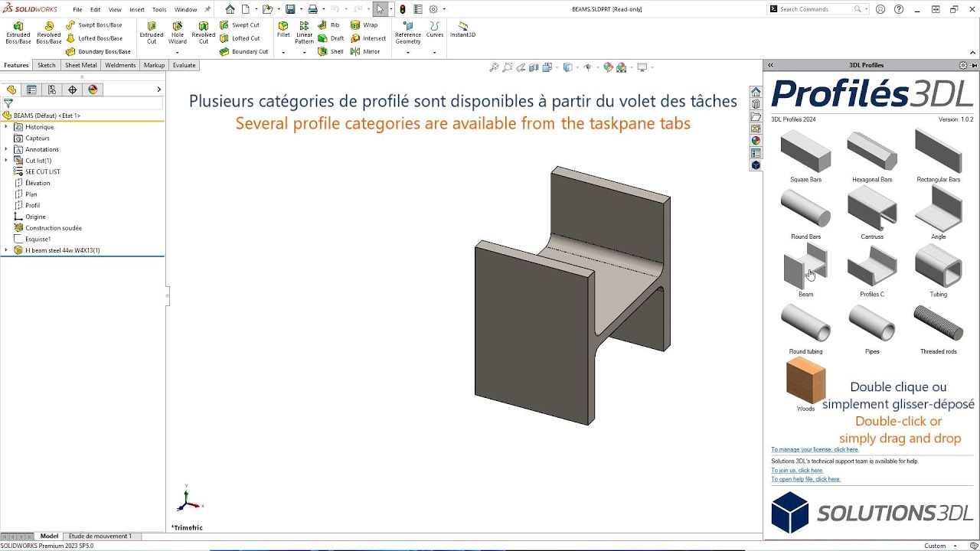Viewport: 980px width, 551px height.
Task: Click in the Search Commands field
Action: [x=815, y=9]
